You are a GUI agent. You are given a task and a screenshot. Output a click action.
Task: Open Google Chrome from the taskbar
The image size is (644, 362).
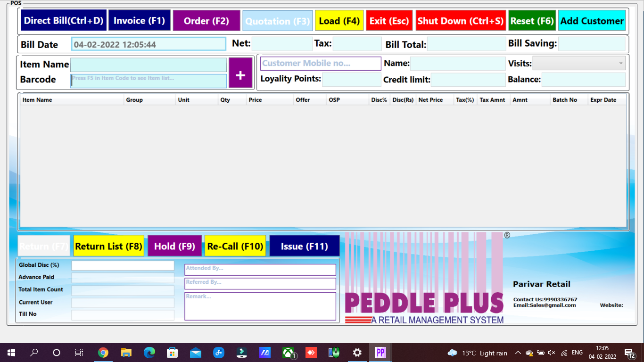(103, 353)
